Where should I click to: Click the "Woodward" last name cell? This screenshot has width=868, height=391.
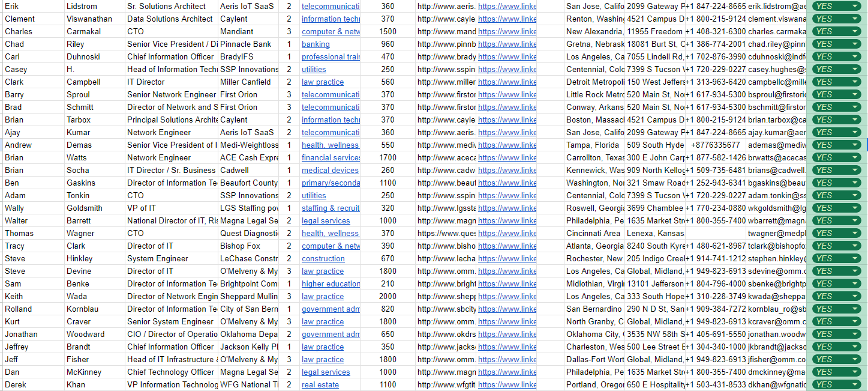95,334
